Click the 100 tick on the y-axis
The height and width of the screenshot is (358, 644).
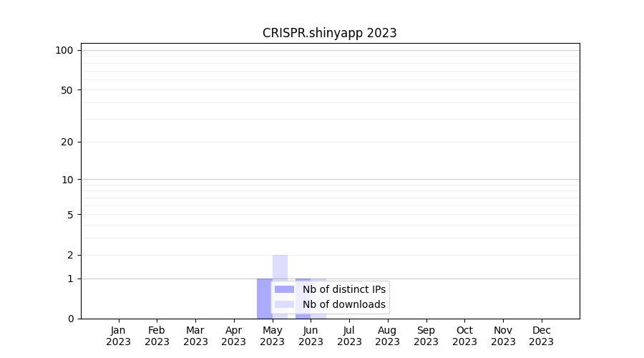tap(64, 50)
